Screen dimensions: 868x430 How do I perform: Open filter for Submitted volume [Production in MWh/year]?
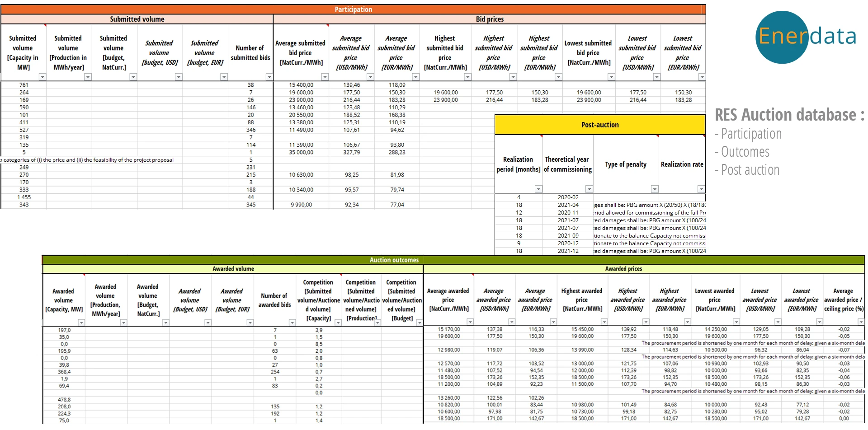tap(88, 77)
